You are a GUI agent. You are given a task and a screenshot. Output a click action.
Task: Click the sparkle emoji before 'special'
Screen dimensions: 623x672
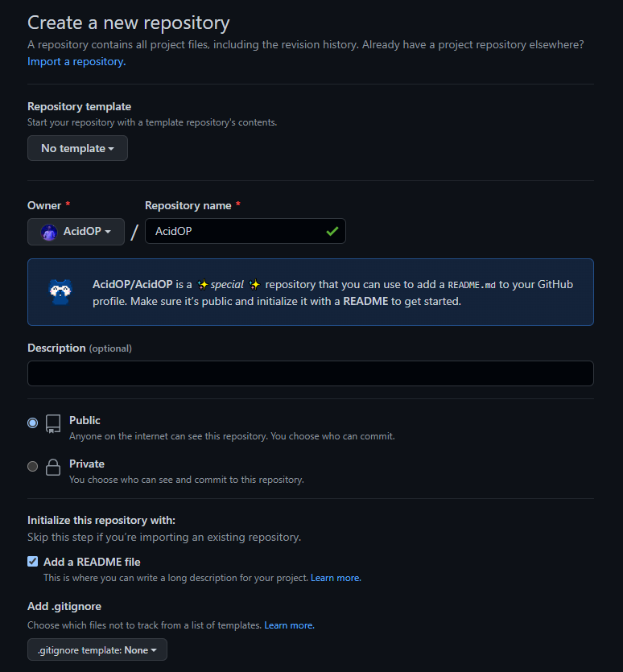202,284
